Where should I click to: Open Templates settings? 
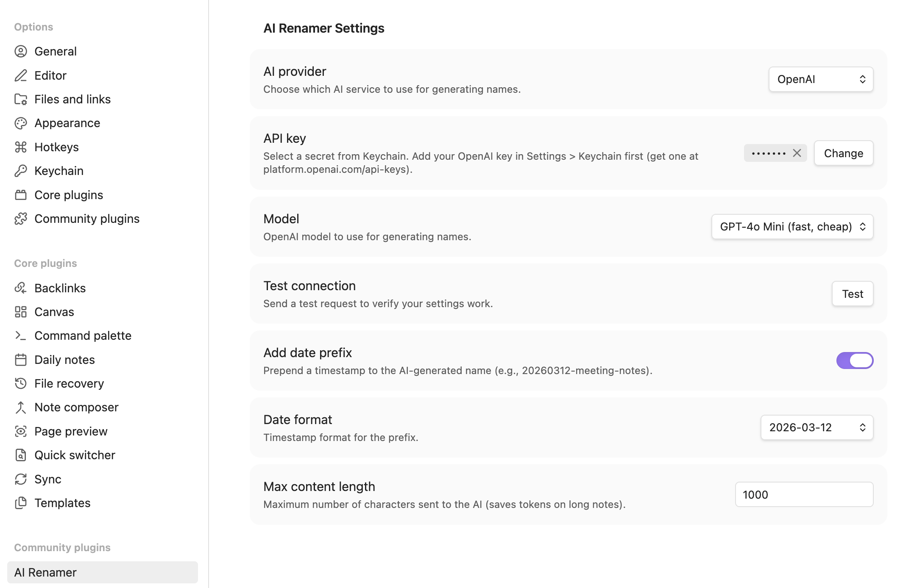point(62,503)
